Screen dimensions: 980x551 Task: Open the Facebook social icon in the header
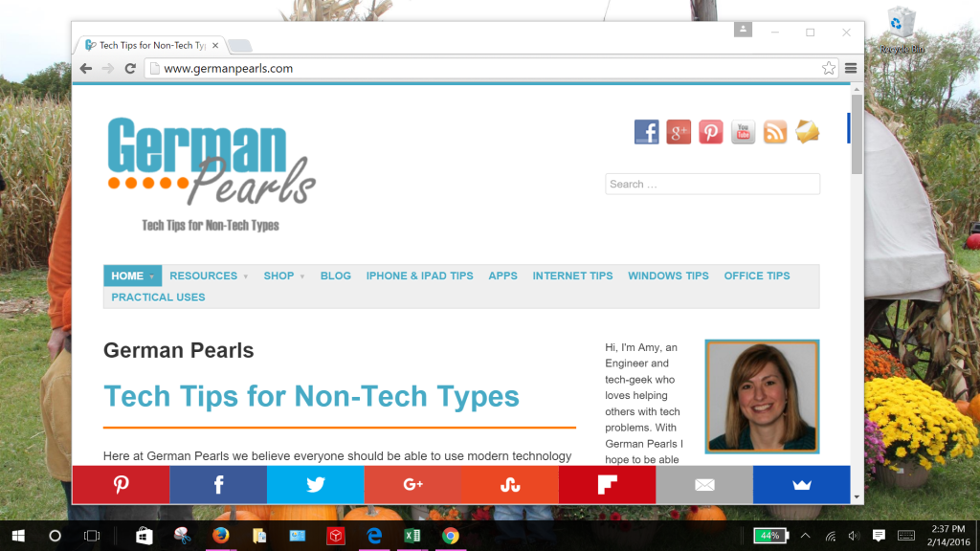click(646, 131)
